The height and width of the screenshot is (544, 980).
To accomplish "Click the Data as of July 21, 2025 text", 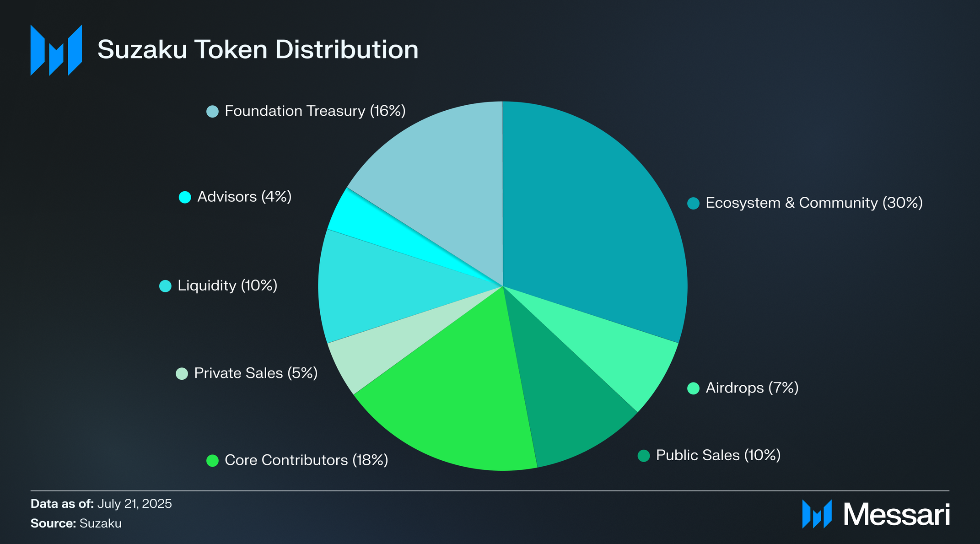I will click(x=101, y=504).
